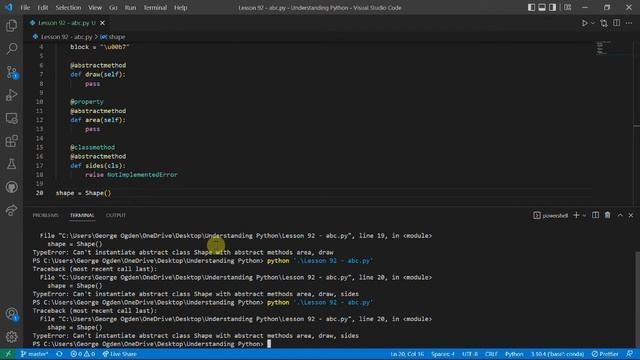Change indentation via Spaces: 4
640x360 pixels.
click(x=443, y=354)
